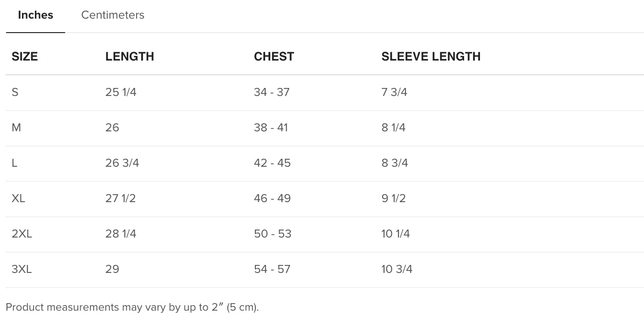Viewport: 644px width, 326px height.
Task: Select the S size row label
Action: click(x=15, y=92)
